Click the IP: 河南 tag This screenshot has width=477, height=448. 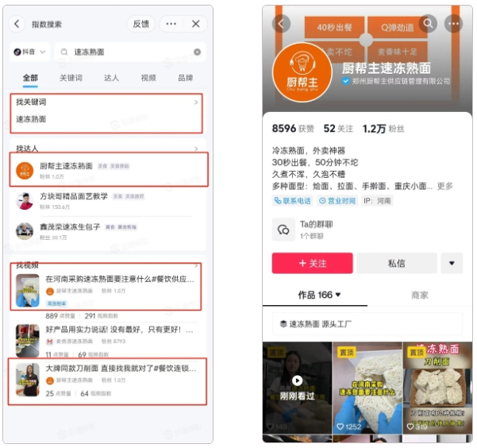(377, 201)
